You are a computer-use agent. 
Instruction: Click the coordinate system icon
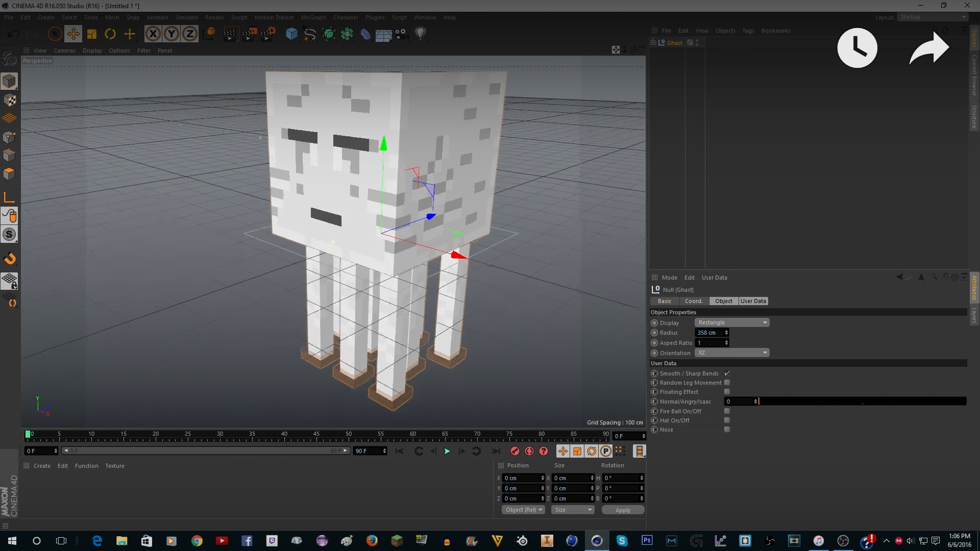(209, 34)
